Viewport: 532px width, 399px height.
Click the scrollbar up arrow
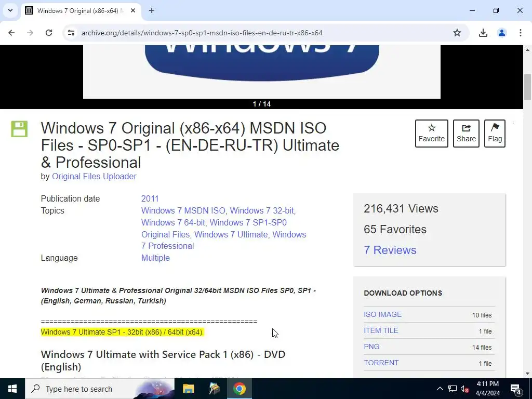tap(527, 49)
